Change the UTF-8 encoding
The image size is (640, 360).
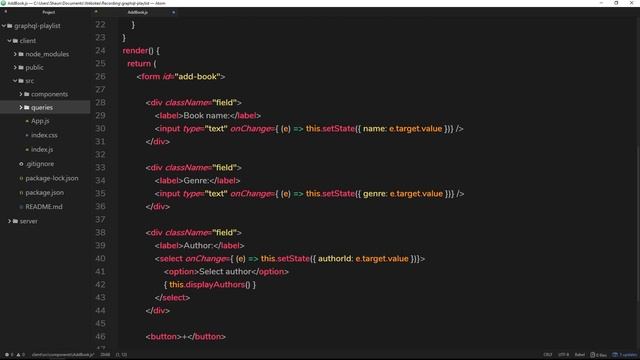(563, 355)
